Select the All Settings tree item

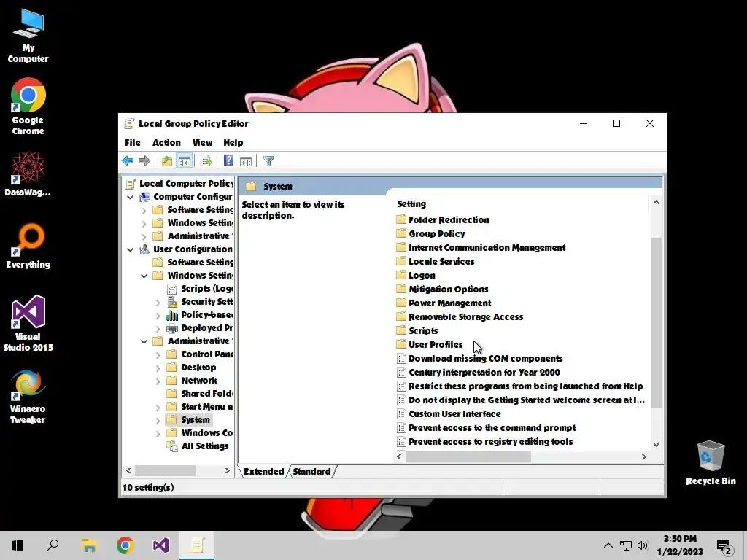tap(205, 446)
